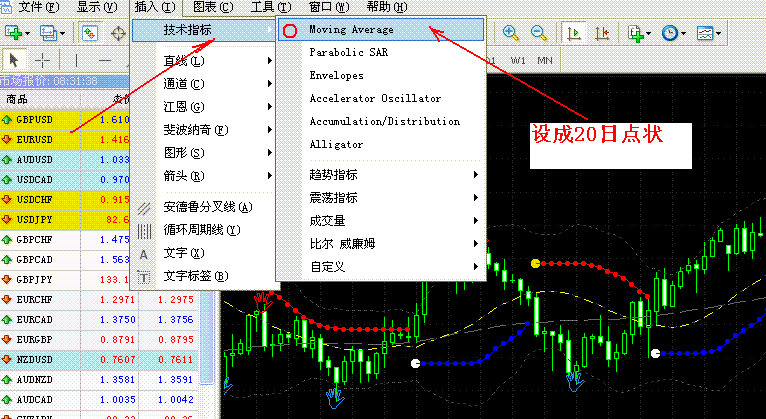
Task: Click EURCHF ask price 1.2975
Action: click(175, 300)
